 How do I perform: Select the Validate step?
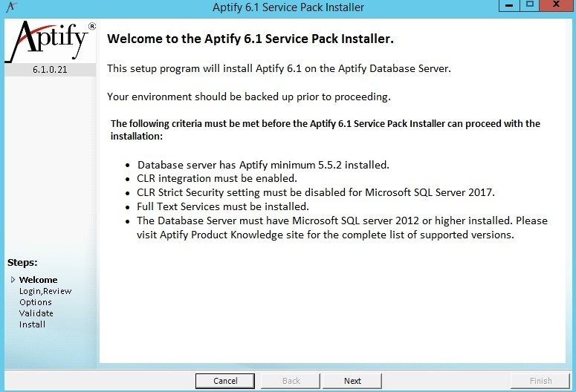tap(36, 313)
